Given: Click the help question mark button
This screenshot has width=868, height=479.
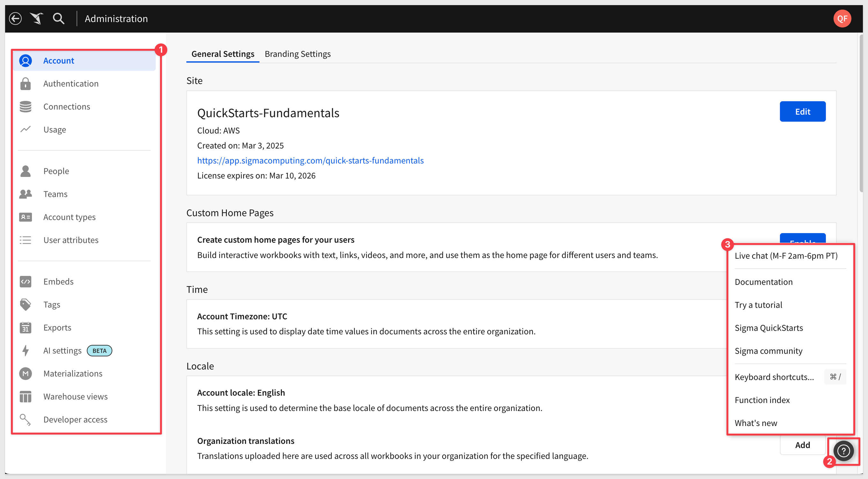Looking at the screenshot, I should click(843, 451).
